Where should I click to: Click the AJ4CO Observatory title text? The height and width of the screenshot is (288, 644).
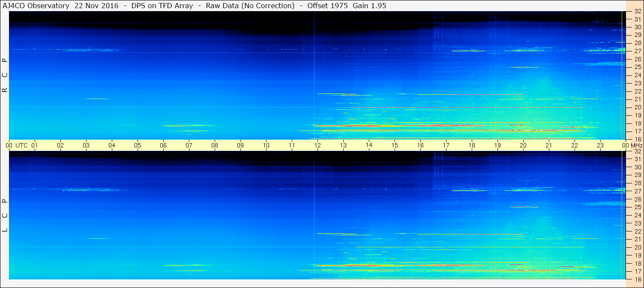(x=36, y=6)
